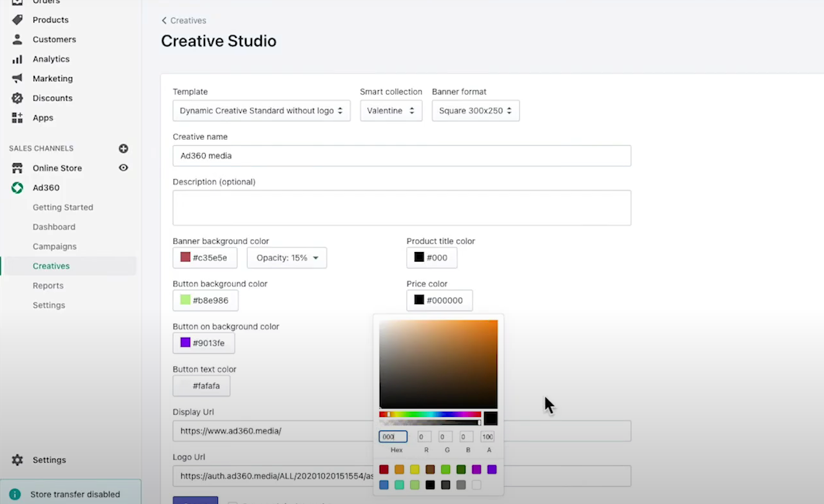
Task: Expand the Opacity: 15% dropdown
Action: [286, 257]
